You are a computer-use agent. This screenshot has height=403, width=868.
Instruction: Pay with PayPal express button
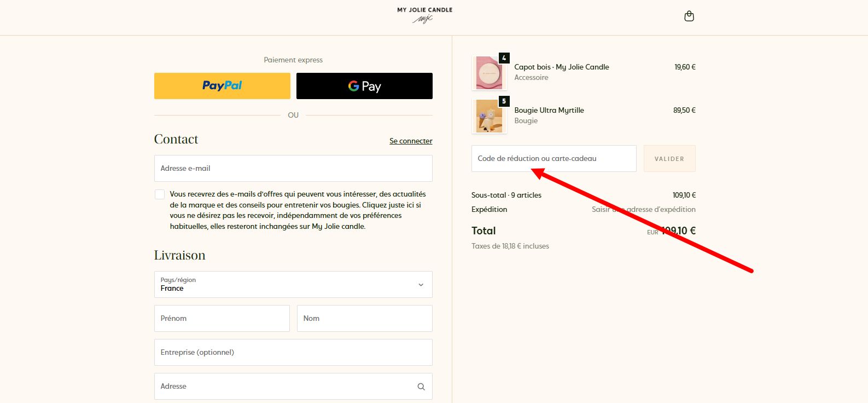coord(222,86)
